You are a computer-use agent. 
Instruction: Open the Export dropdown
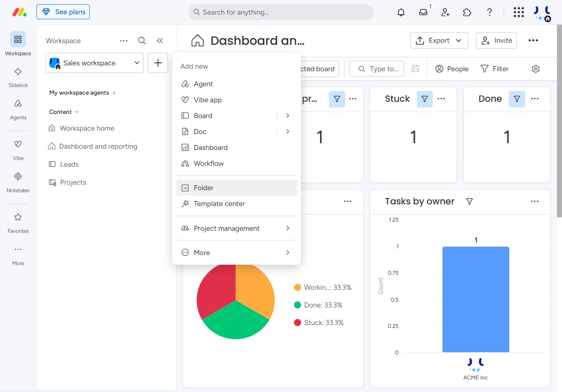[439, 40]
